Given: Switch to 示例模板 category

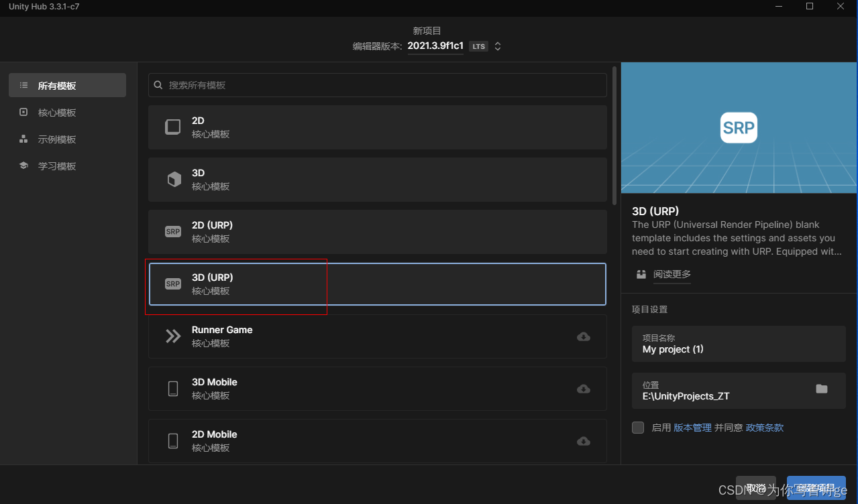Looking at the screenshot, I should 67,139.
